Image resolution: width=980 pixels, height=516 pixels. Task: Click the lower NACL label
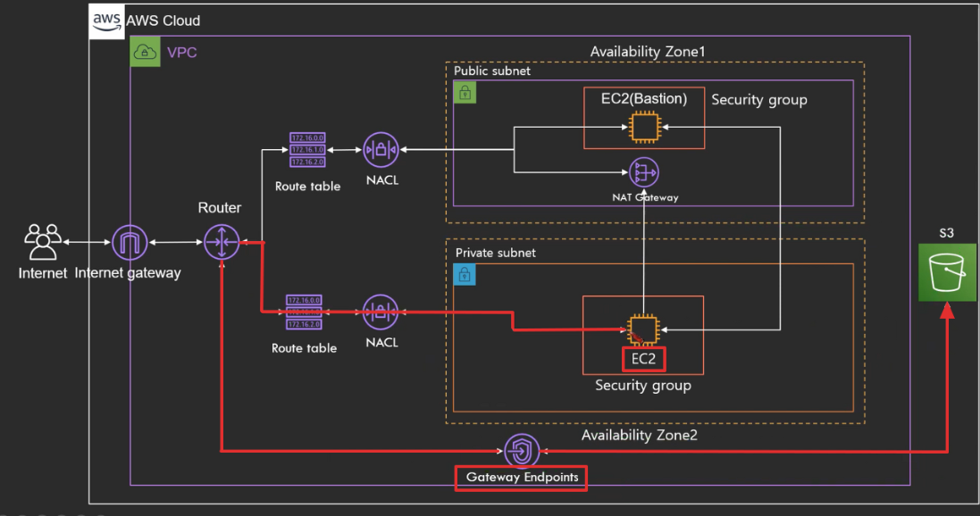[381, 342]
